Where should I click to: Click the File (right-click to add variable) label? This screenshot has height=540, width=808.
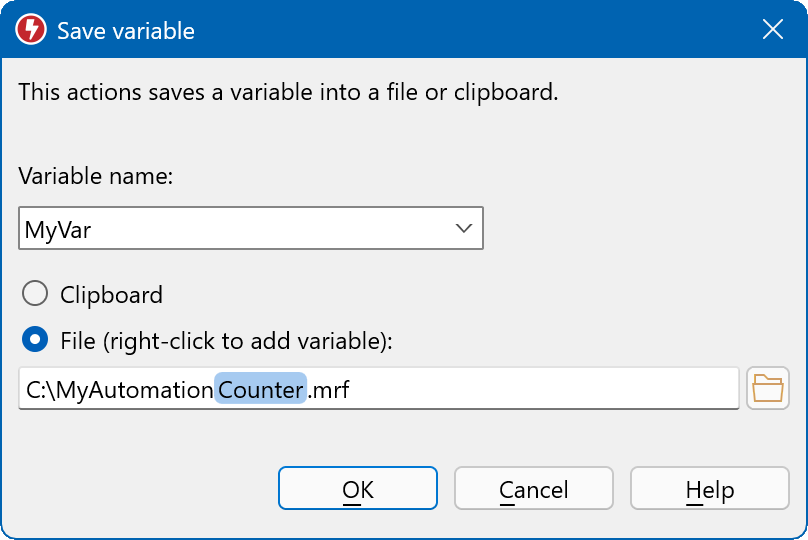tap(227, 341)
